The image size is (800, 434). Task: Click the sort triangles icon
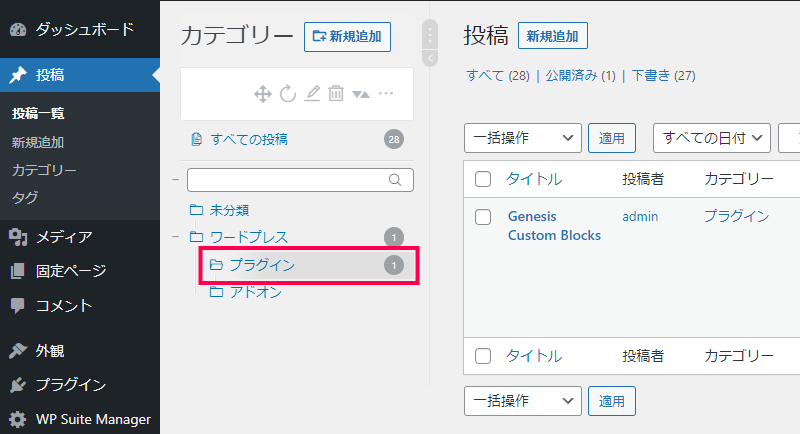point(361,94)
